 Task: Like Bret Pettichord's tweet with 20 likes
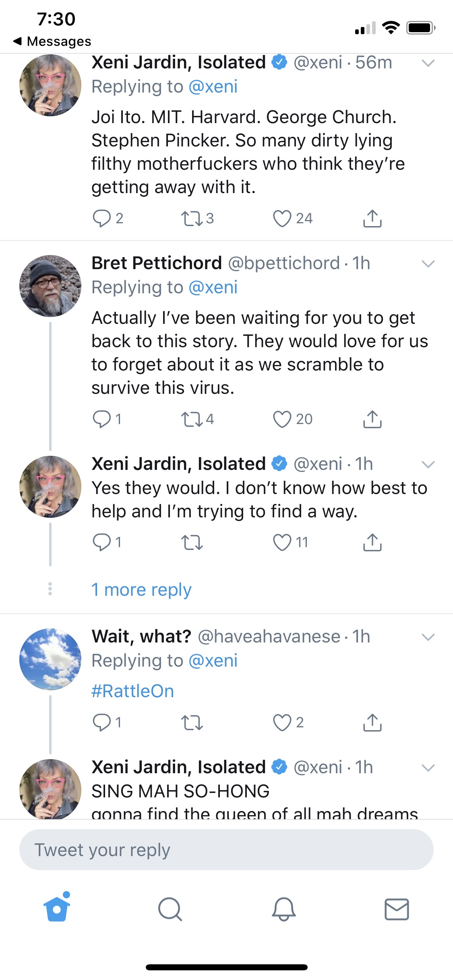pos(282,419)
